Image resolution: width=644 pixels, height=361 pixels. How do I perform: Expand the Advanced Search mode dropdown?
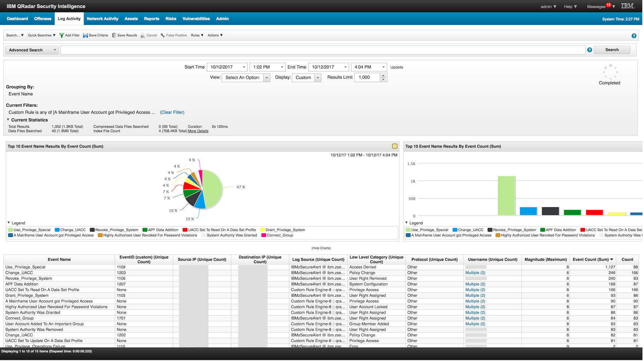[x=32, y=50]
